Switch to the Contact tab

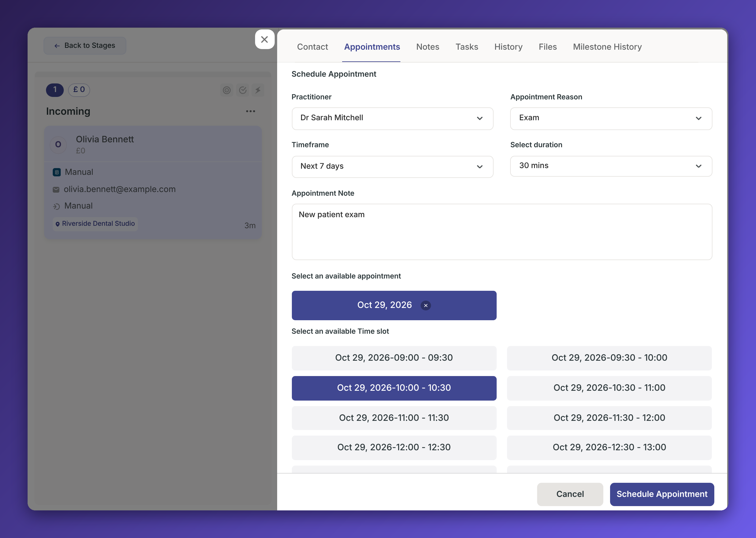[x=312, y=47]
